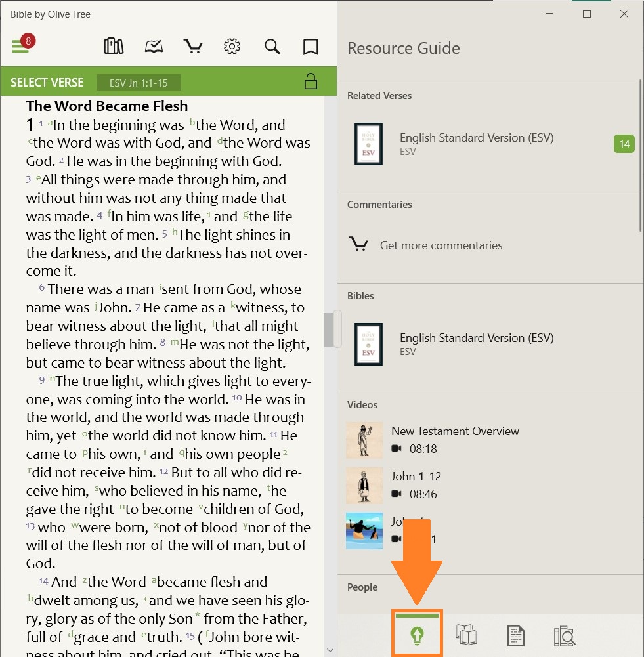Click verse number 12 in John 1

pos(163,472)
